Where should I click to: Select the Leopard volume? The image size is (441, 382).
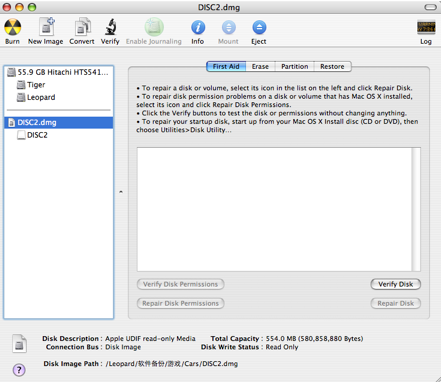tap(59, 97)
